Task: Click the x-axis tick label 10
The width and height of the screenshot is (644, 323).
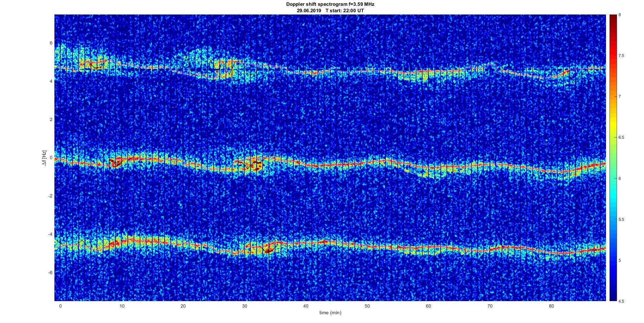Action: click(x=122, y=306)
